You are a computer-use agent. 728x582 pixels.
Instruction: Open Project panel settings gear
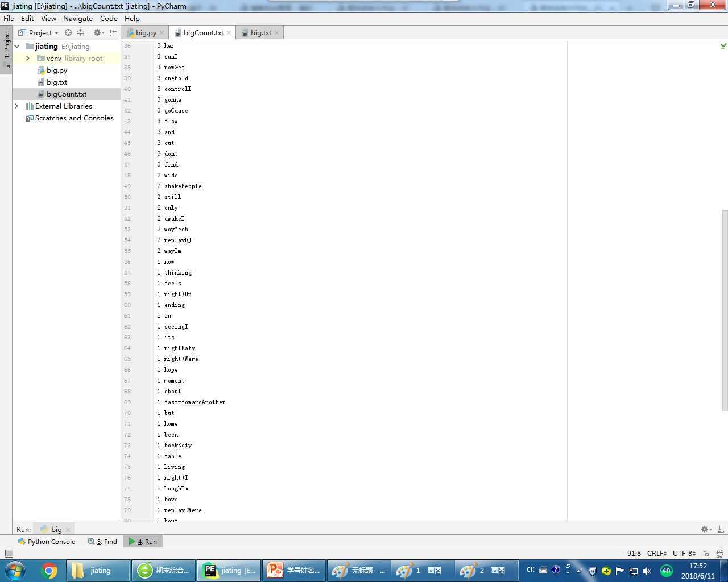coord(98,32)
